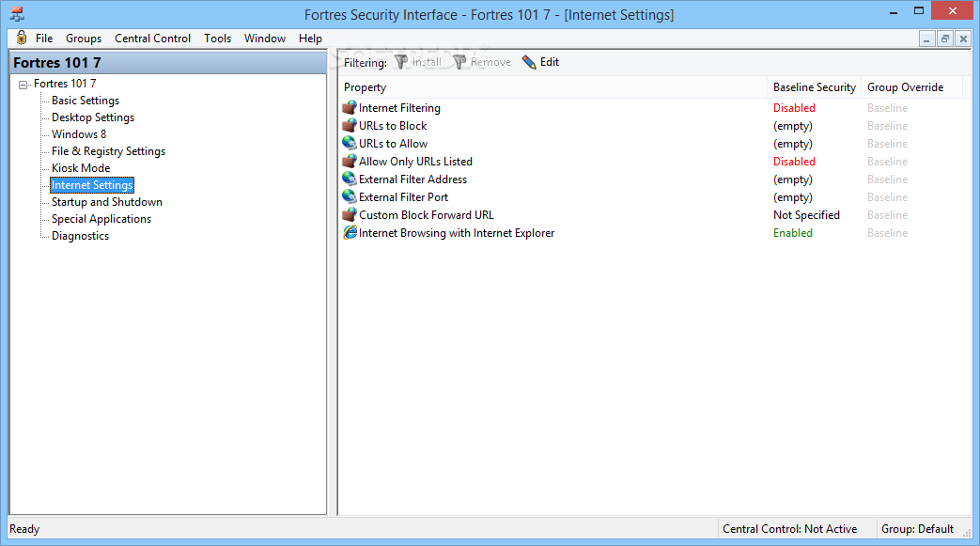This screenshot has height=546, width=980.
Task: Select Desktop Settings in the tree
Action: point(93,117)
